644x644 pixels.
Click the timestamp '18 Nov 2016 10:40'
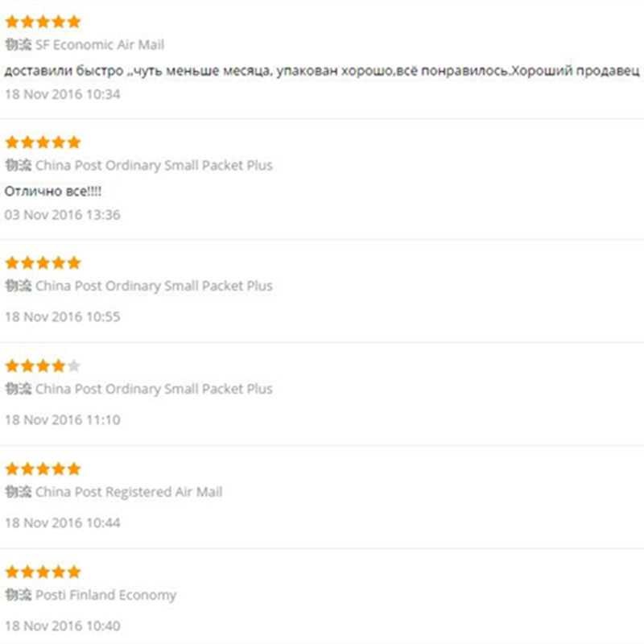point(62,625)
